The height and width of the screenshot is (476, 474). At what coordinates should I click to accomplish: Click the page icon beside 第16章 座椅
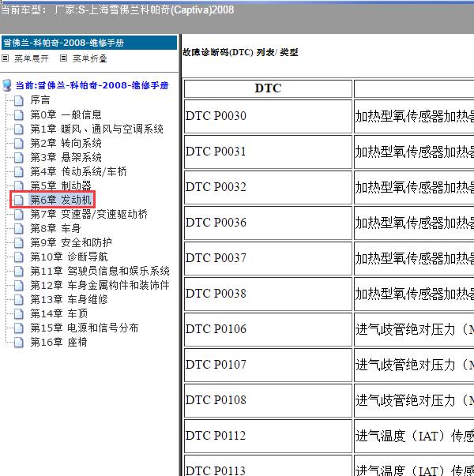19,342
